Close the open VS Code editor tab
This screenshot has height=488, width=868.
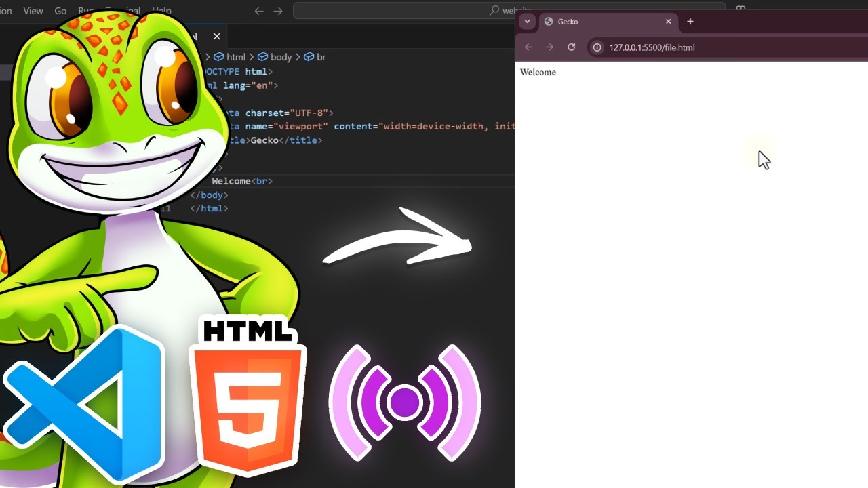216,37
